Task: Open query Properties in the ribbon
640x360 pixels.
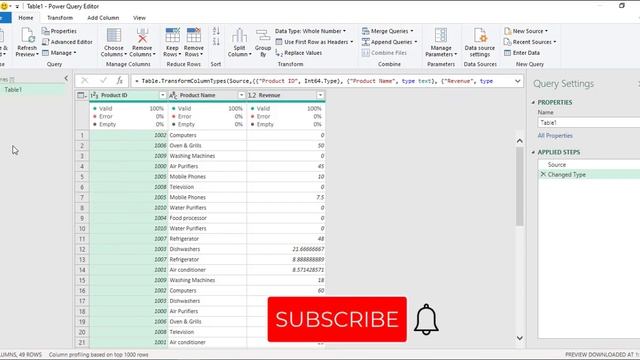Action: 59,31
